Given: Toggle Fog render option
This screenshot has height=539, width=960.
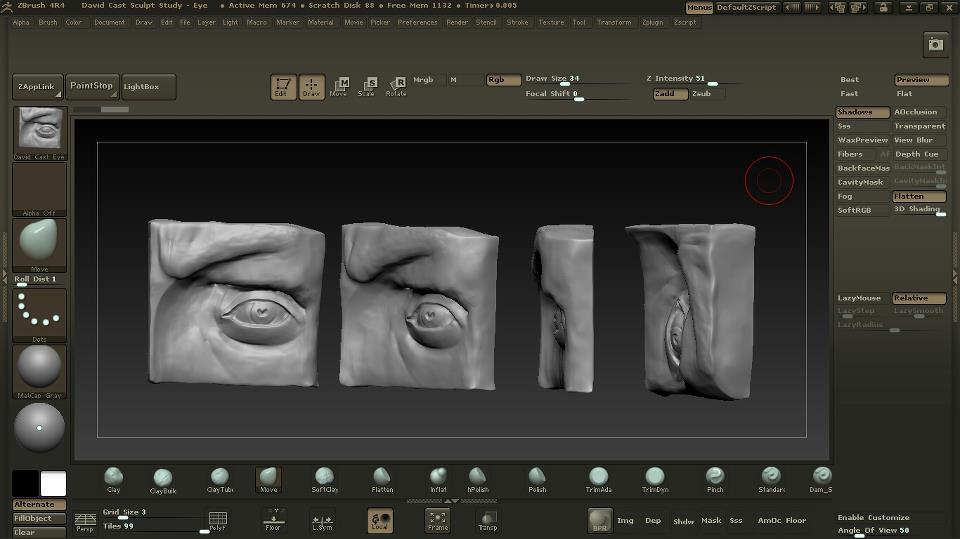Looking at the screenshot, I should point(862,197).
